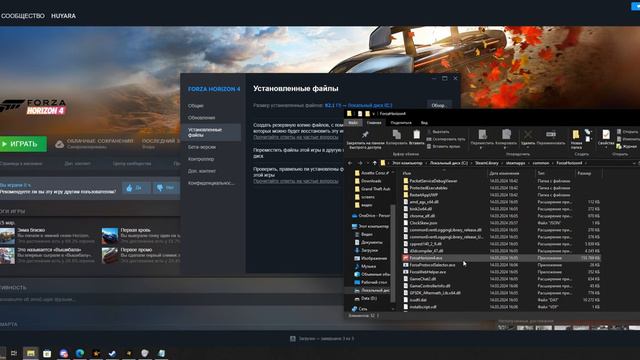640x360 pixels.
Task: Click Вставить ярлык in Explorer ribbon
Action: pos(443,147)
